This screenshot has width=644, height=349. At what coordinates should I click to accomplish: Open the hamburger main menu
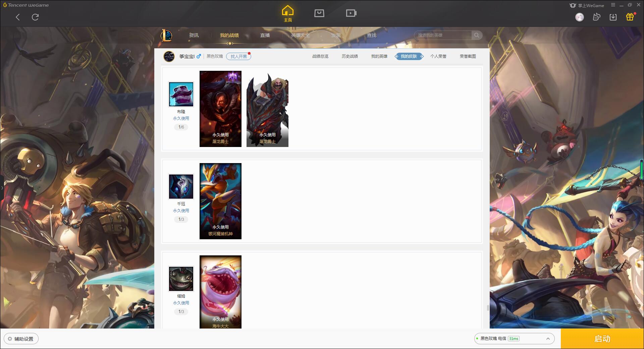click(x=613, y=5)
